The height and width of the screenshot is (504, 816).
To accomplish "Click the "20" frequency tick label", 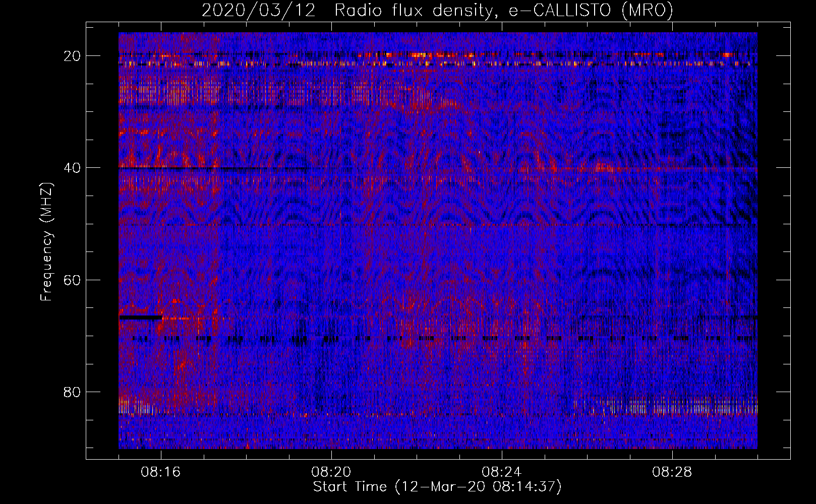I will pyautogui.click(x=72, y=56).
